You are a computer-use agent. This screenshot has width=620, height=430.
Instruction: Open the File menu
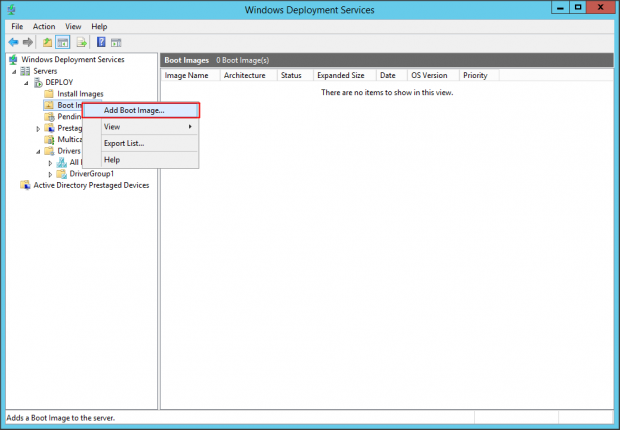[x=16, y=26]
